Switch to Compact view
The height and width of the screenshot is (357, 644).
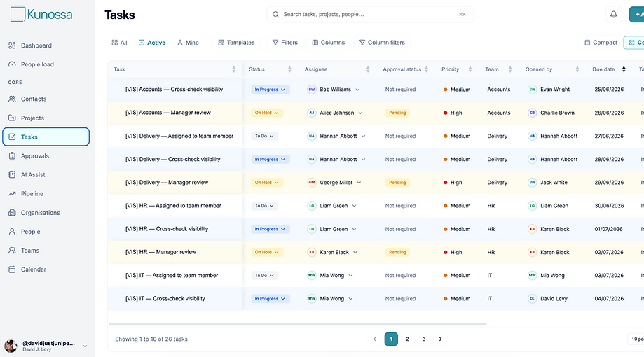601,43
